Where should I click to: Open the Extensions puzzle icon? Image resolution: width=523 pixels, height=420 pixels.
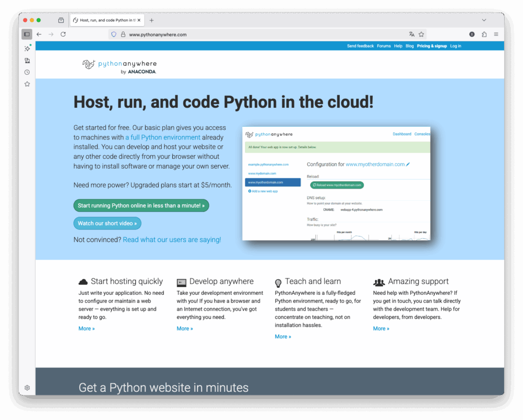point(484,34)
